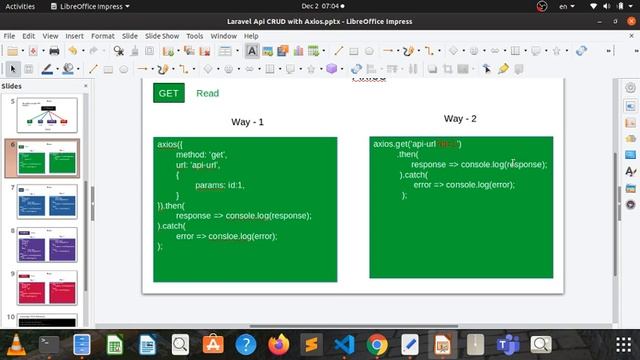The image size is (640, 360).
Task: Click the horizontal scrollbar below the slide
Action: click(353, 326)
